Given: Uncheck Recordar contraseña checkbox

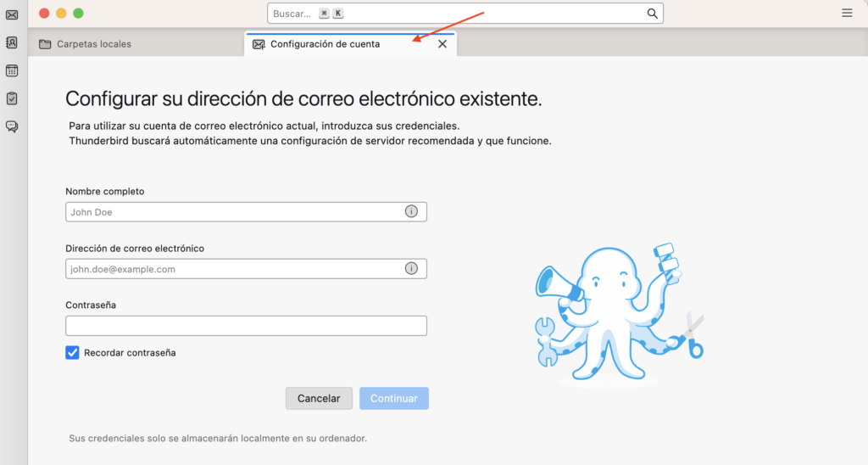Looking at the screenshot, I should click(x=72, y=352).
